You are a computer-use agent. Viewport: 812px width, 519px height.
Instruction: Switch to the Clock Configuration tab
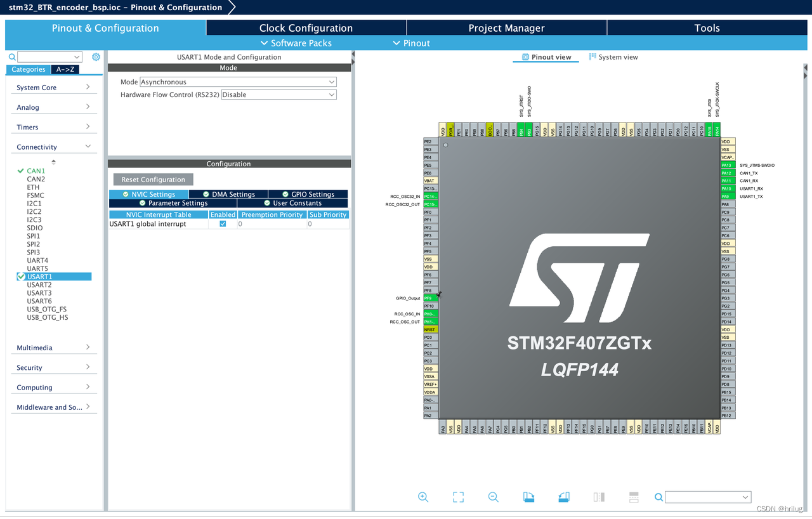pos(305,27)
